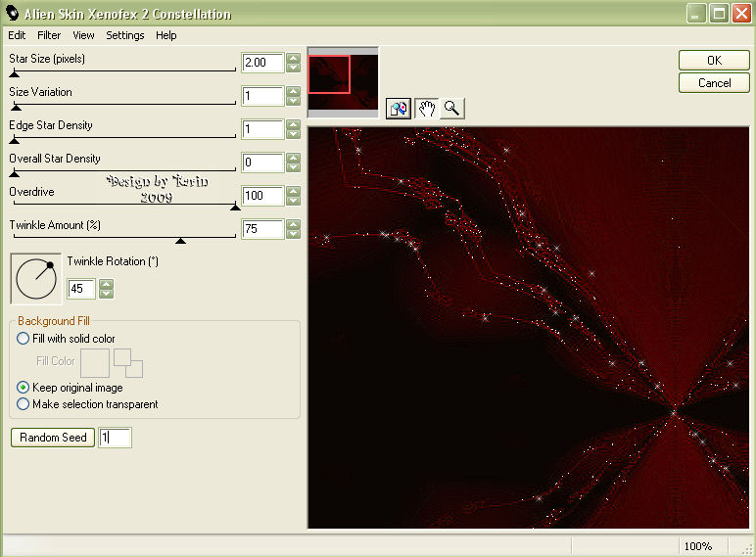Open the Settings menu
Viewport: 756px width, 557px height.
tap(125, 35)
